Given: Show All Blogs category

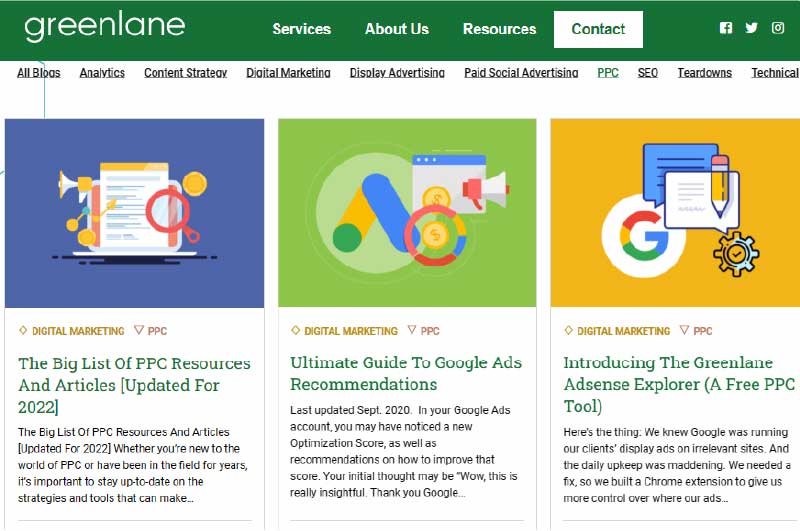Looking at the screenshot, I should click(39, 73).
